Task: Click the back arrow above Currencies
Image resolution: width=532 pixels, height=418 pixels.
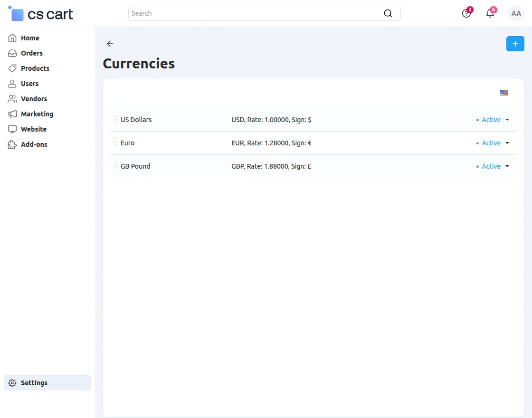Action: click(110, 43)
